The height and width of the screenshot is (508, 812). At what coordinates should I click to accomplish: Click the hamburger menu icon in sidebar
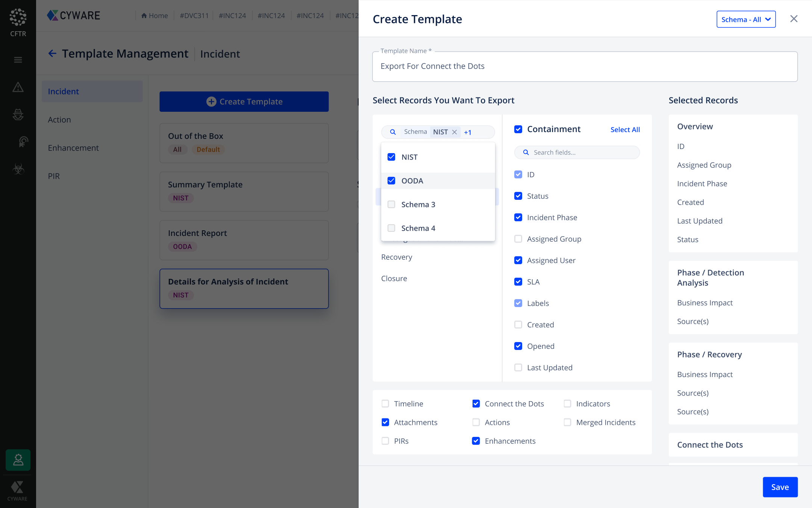coord(18,60)
